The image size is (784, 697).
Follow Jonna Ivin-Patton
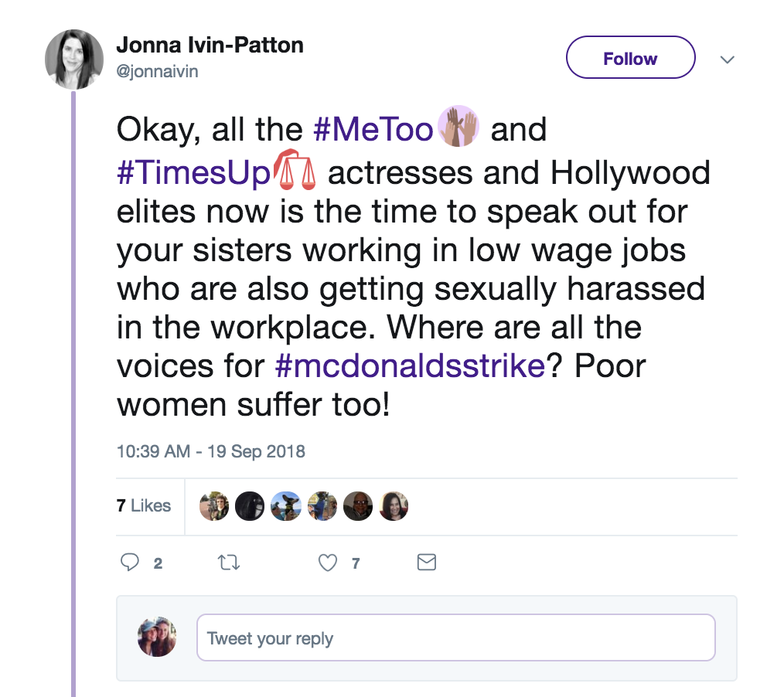tap(630, 59)
